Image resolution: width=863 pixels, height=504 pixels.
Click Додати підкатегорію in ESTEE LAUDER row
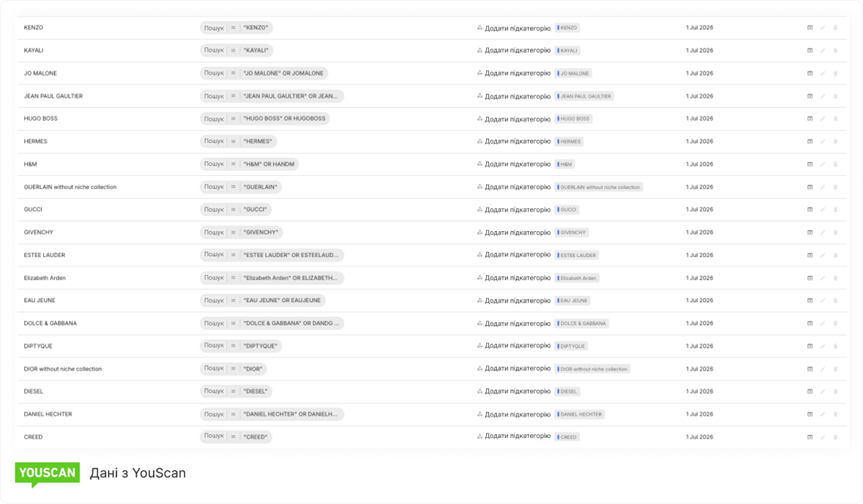pyautogui.click(x=517, y=255)
